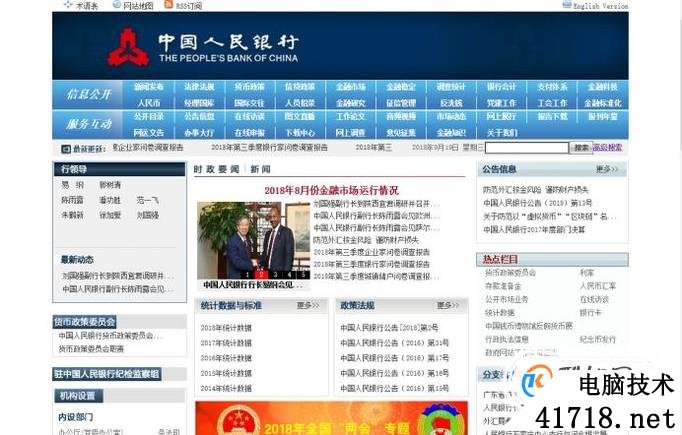Open the 国际交往 navigation item
The height and width of the screenshot is (435, 682).
[250, 103]
